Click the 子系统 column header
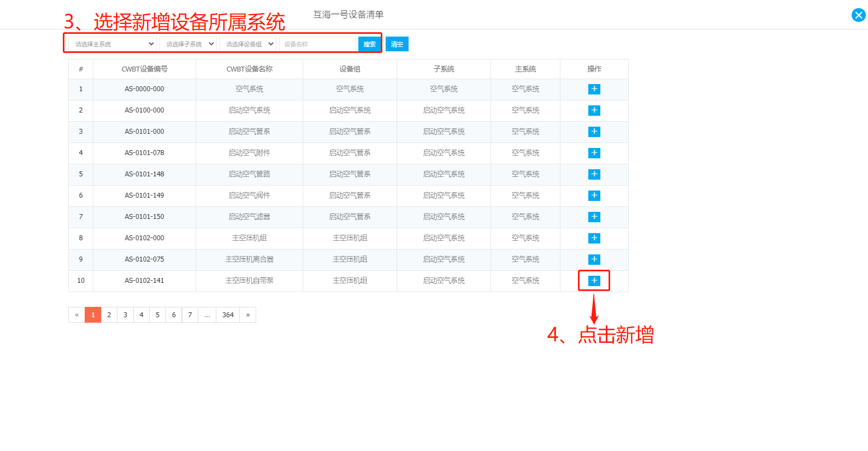868x451 pixels. click(444, 69)
